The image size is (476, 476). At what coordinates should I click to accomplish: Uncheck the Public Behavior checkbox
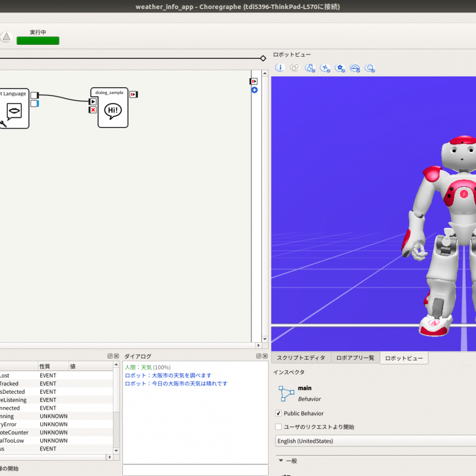pyautogui.click(x=278, y=414)
